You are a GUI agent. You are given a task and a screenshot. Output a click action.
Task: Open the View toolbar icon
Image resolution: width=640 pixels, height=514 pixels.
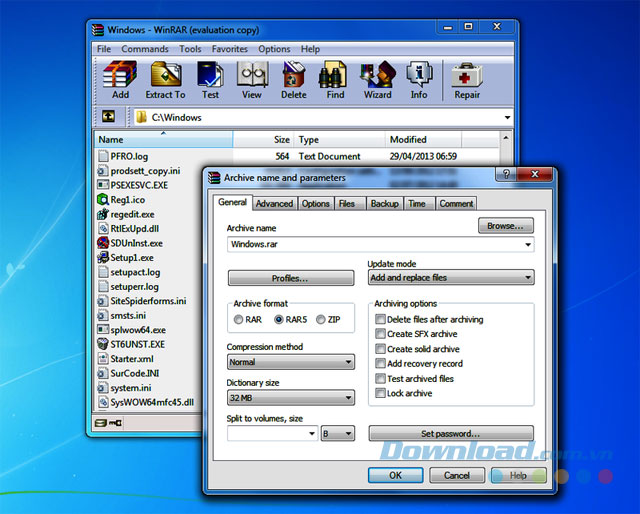tap(252, 80)
